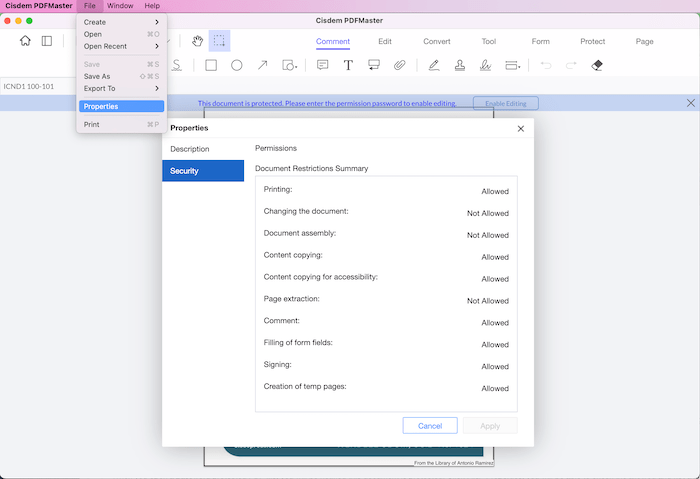Close the Properties dialog
This screenshot has width=700, height=479.
point(521,129)
